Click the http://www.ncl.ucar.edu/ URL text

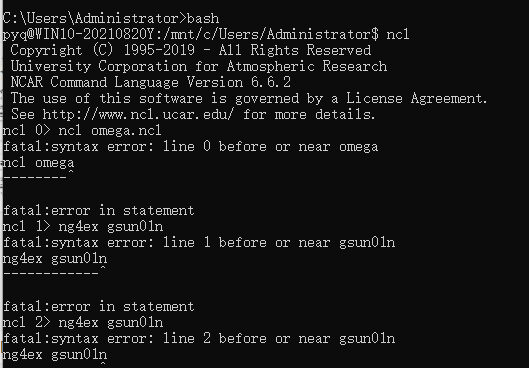138,114
